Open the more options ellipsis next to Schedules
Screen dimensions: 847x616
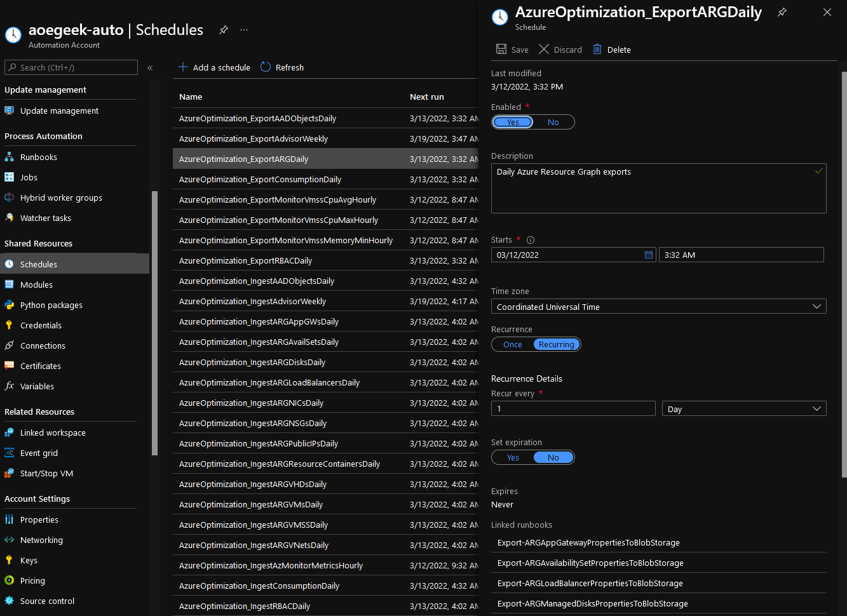(x=244, y=30)
